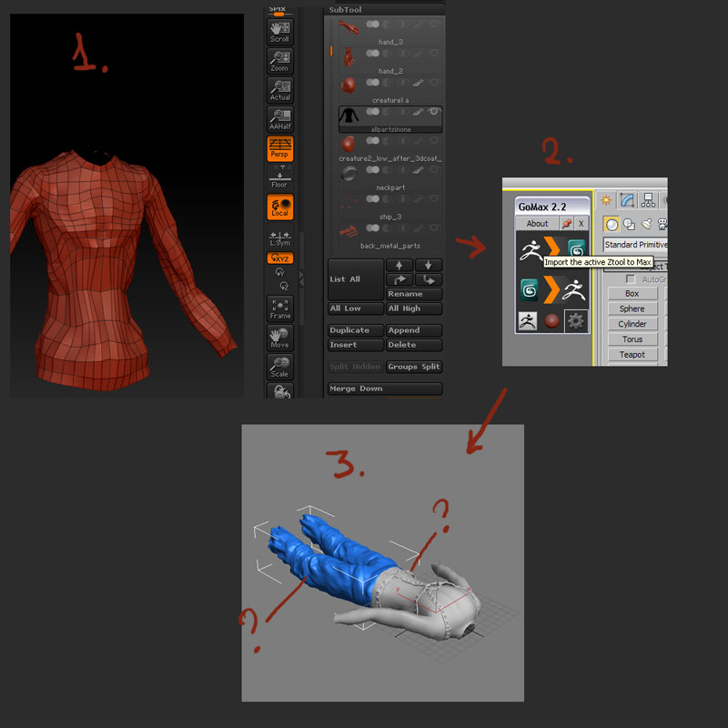Select the Lights category icon

pos(646,225)
